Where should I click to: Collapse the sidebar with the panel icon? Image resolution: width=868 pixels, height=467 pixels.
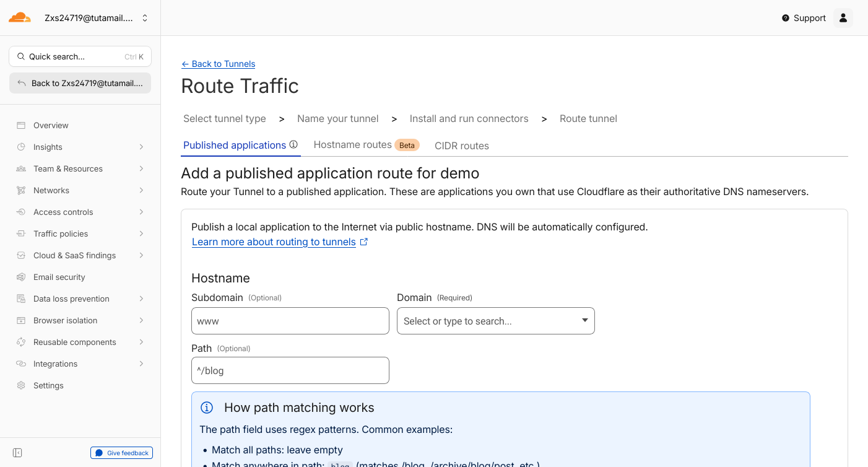[x=17, y=453]
